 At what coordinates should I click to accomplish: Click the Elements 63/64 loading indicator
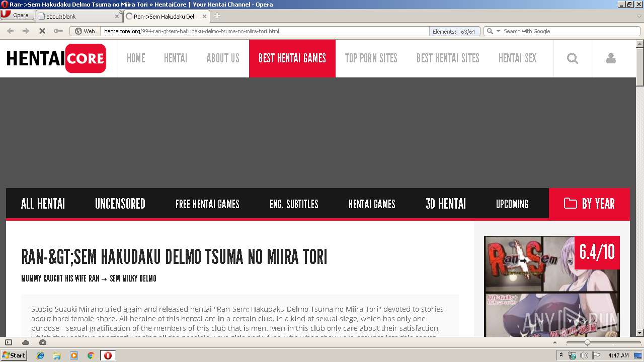coord(454,31)
